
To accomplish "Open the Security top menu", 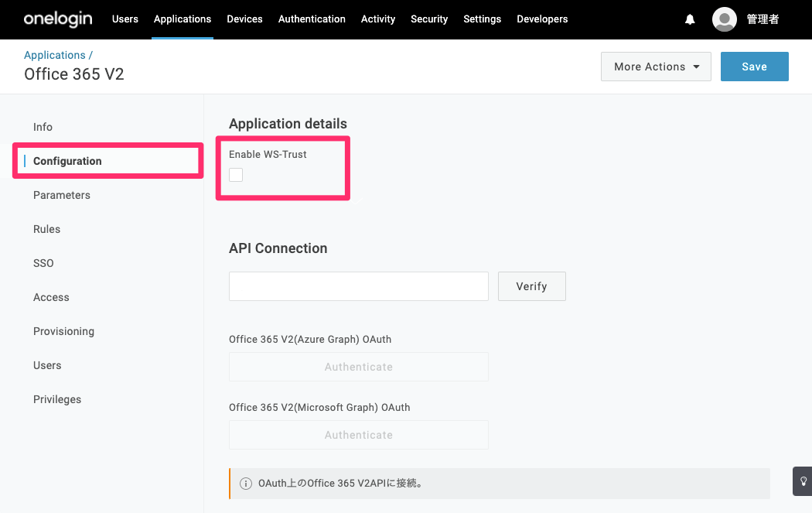I will coord(428,19).
